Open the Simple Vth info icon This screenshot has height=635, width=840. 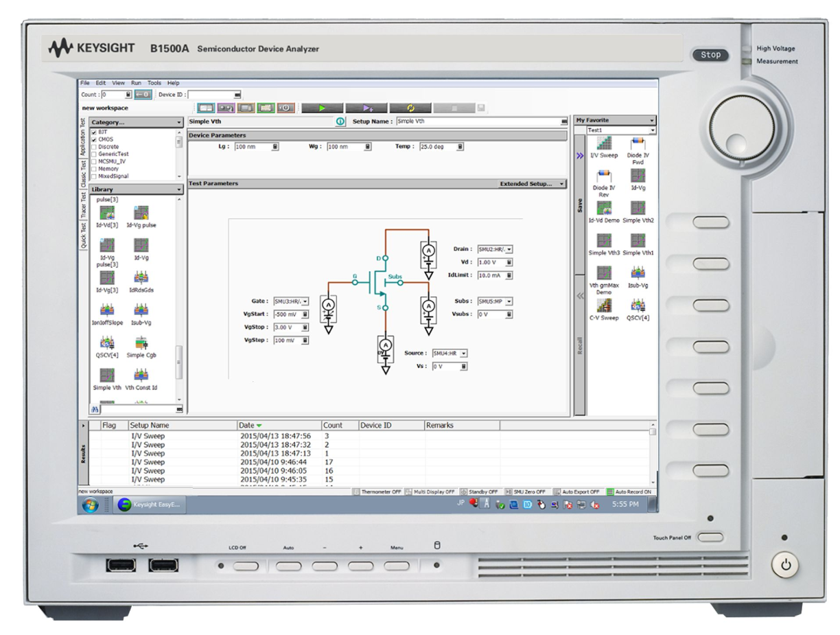click(340, 122)
